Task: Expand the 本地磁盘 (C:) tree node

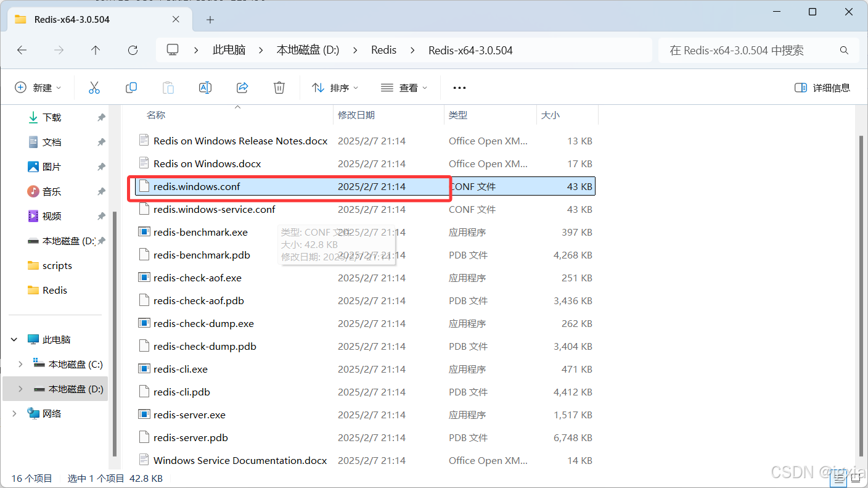Action: click(x=20, y=364)
